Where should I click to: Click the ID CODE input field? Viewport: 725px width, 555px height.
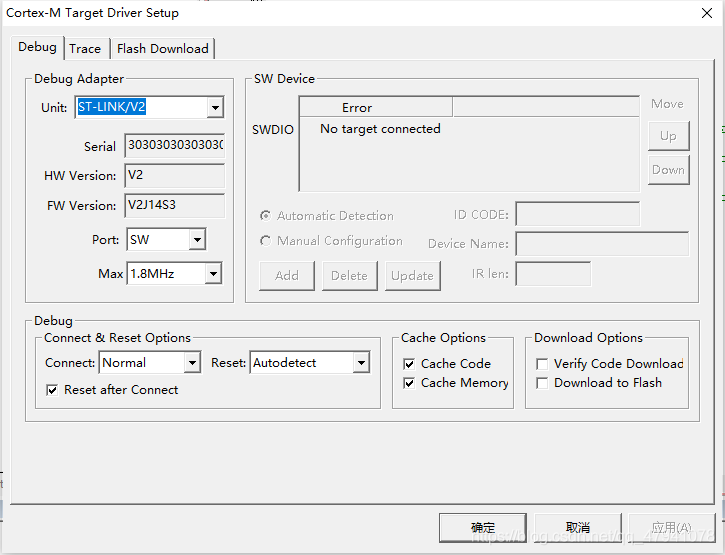click(578, 214)
